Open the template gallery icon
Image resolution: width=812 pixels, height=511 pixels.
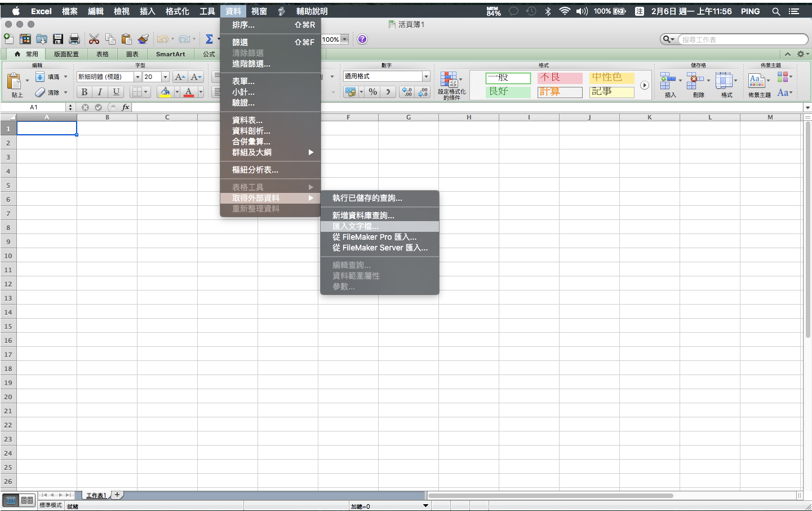pos(25,39)
